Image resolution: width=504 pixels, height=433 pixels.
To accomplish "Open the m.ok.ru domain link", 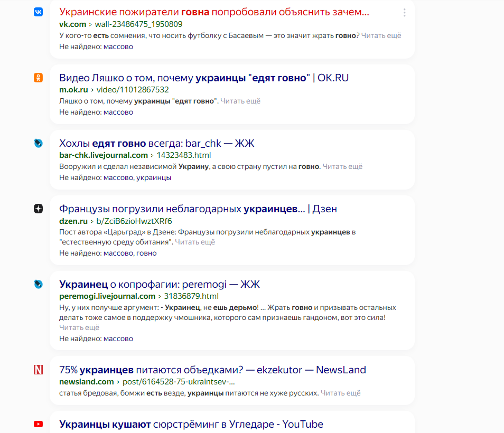I will click(73, 90).
